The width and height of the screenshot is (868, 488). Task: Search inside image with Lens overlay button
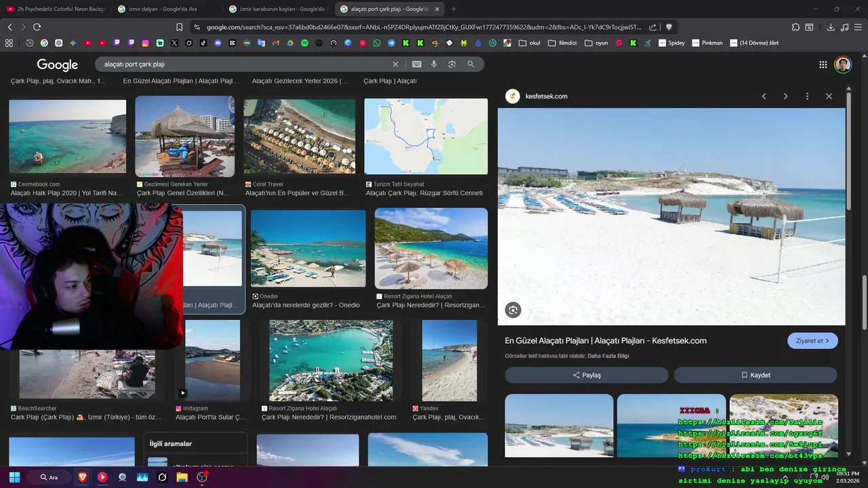coord(513,310)
